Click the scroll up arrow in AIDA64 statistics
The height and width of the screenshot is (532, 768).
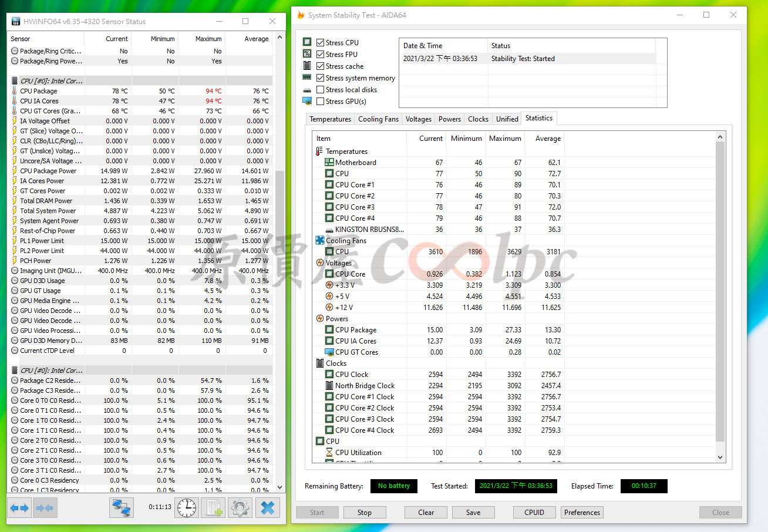721,137
